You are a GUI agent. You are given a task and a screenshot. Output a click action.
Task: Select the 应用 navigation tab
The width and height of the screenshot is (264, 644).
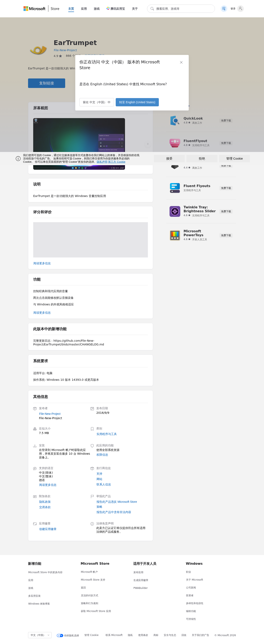coord(84,9)
